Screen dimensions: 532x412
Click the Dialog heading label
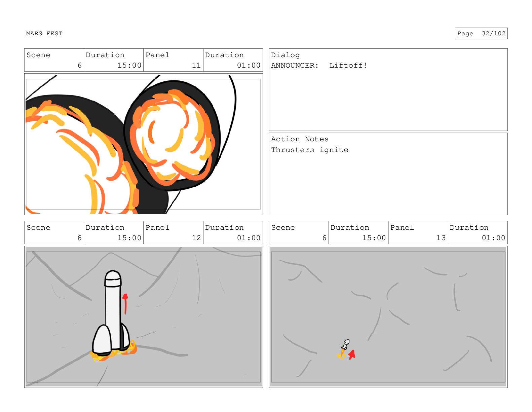point(286,55)
